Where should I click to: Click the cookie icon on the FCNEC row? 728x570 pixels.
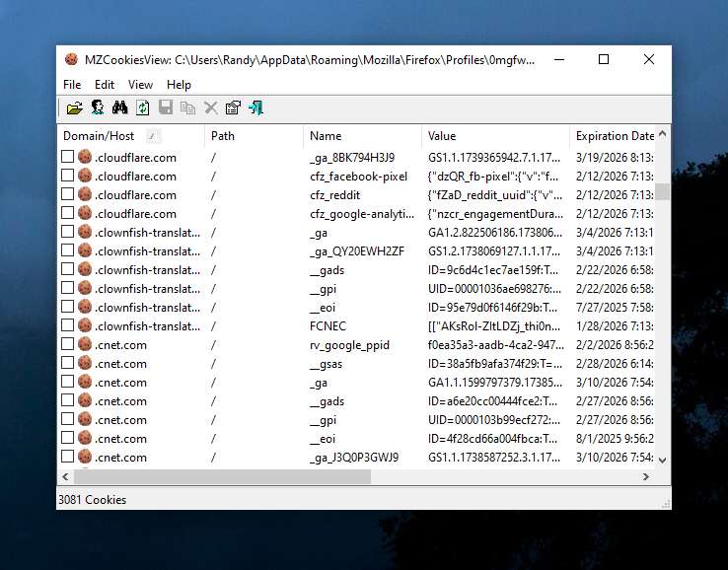[x=85, y=325]
